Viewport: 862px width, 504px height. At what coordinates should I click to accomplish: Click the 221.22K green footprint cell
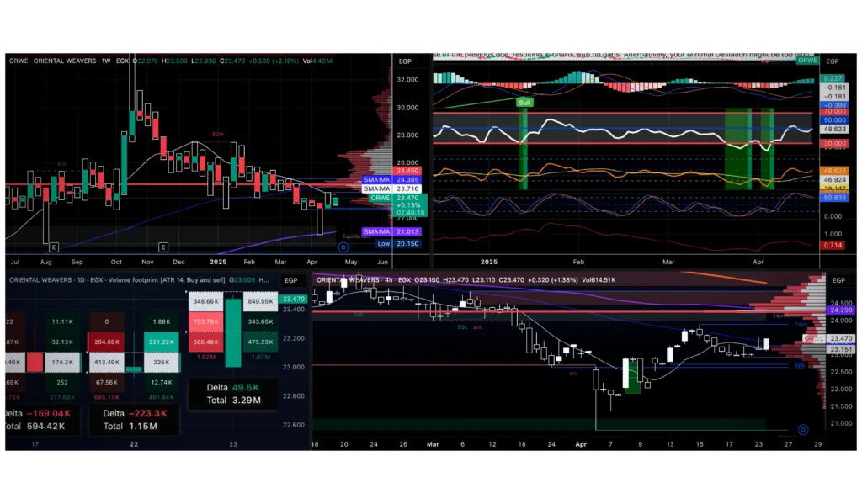(161, 342)
